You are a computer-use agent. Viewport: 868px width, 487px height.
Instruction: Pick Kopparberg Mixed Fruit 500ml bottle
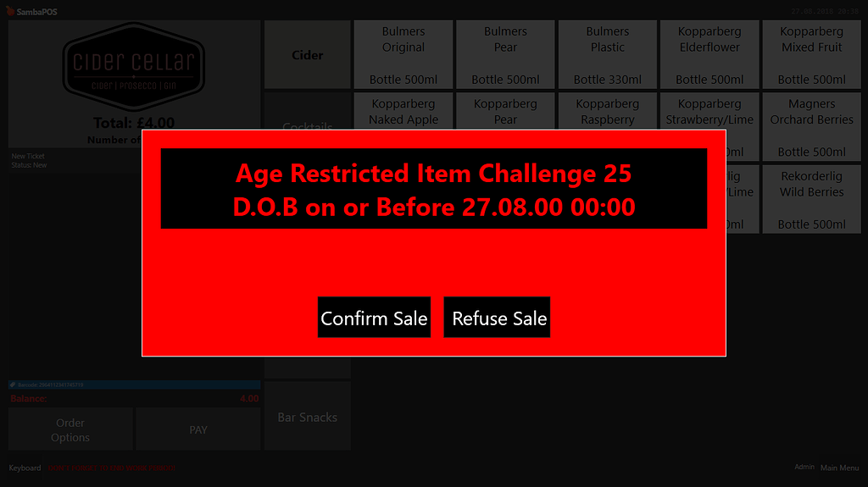click(x=811, y=55)
